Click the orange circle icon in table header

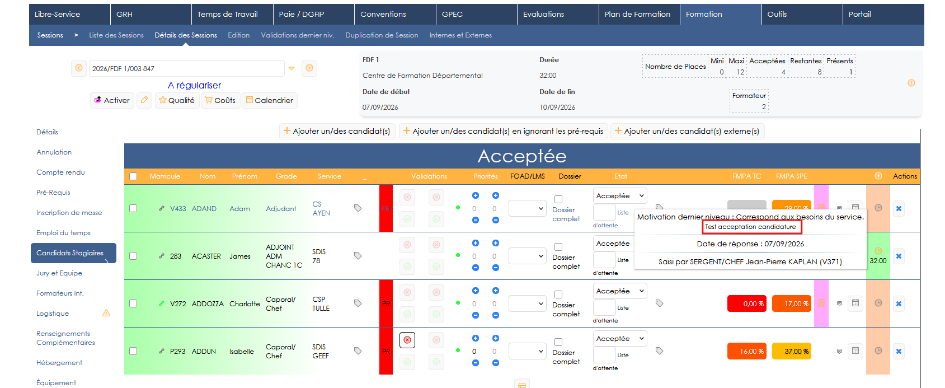[878, 176]
